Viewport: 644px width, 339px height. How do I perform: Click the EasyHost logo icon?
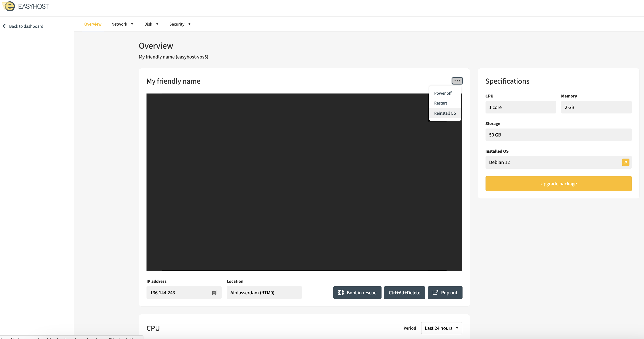[9, 6]
